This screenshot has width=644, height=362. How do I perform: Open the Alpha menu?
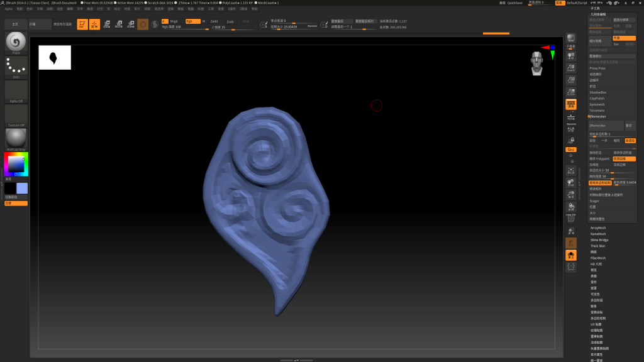(9, 9)
